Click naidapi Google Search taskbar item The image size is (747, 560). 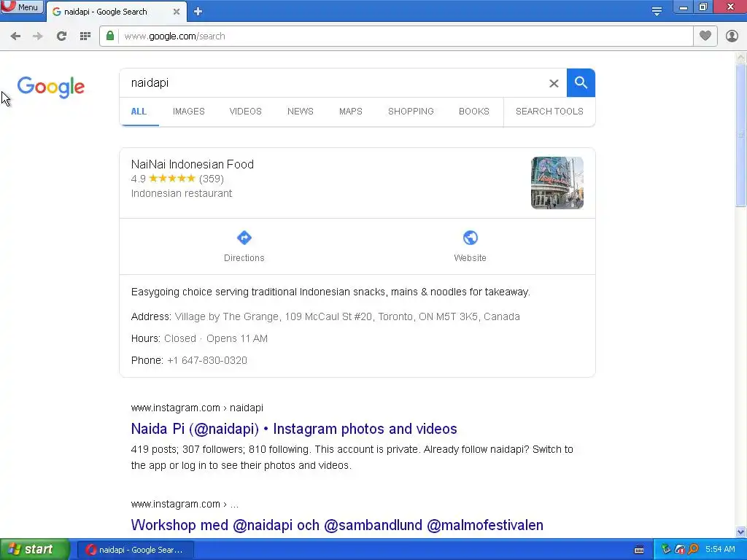coord(135,550)
